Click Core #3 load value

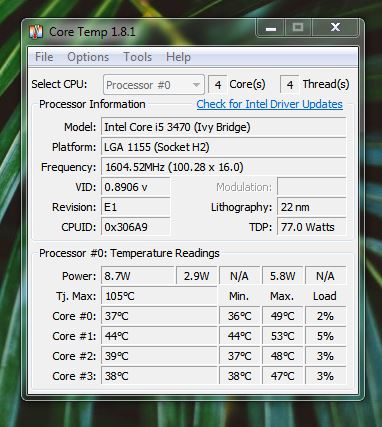coord(325,376)
